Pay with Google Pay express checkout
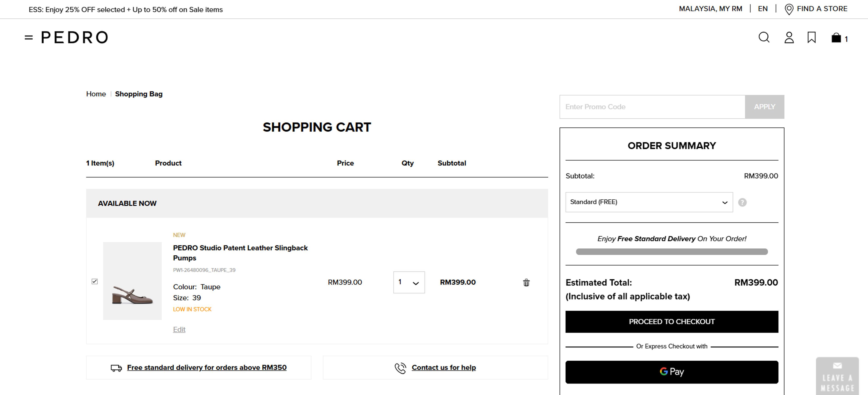 click(x=672, y=372)
